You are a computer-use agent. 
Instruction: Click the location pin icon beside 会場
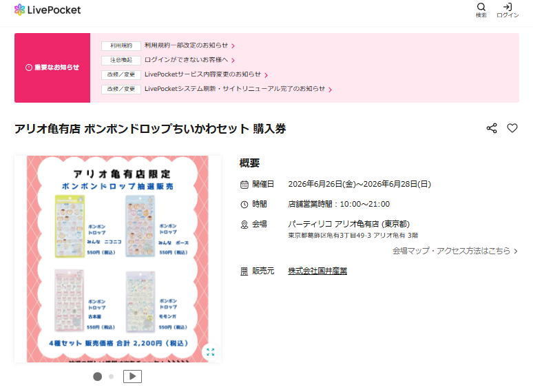(244, 225)
